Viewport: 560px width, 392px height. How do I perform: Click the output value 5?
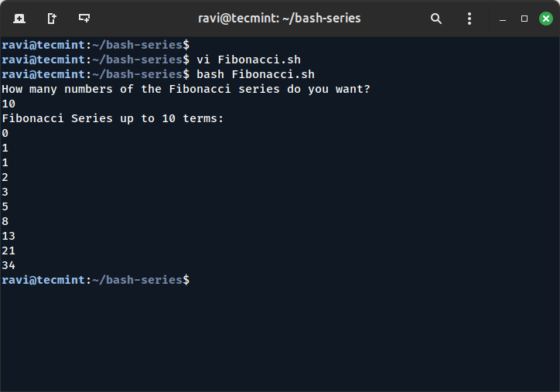pos(5,206)
